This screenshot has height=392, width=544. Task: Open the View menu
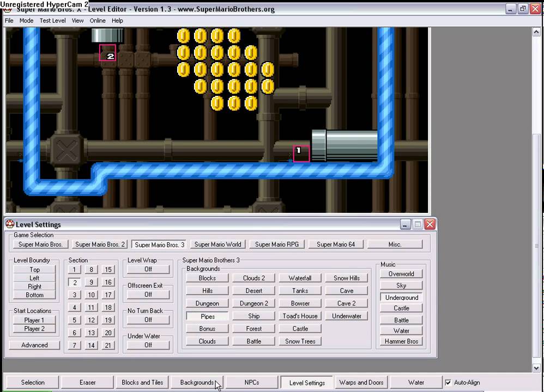click(77, 21)
